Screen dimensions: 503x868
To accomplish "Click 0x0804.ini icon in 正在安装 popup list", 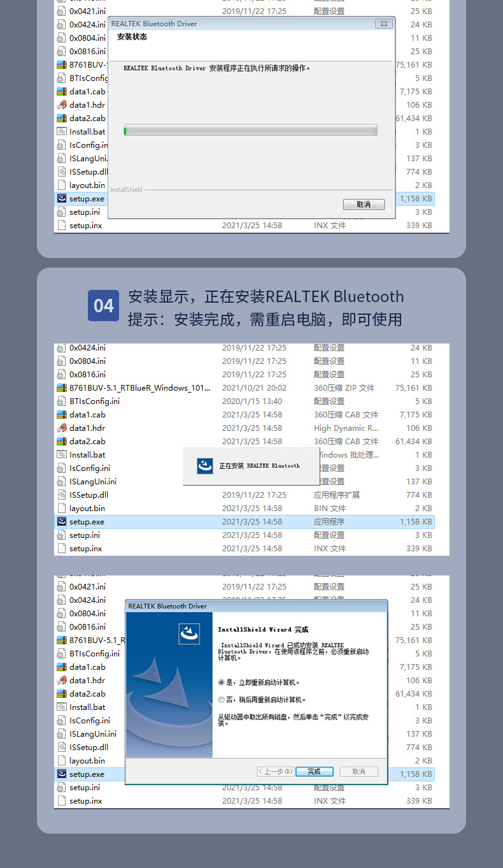I will click(x=62, y=361).
